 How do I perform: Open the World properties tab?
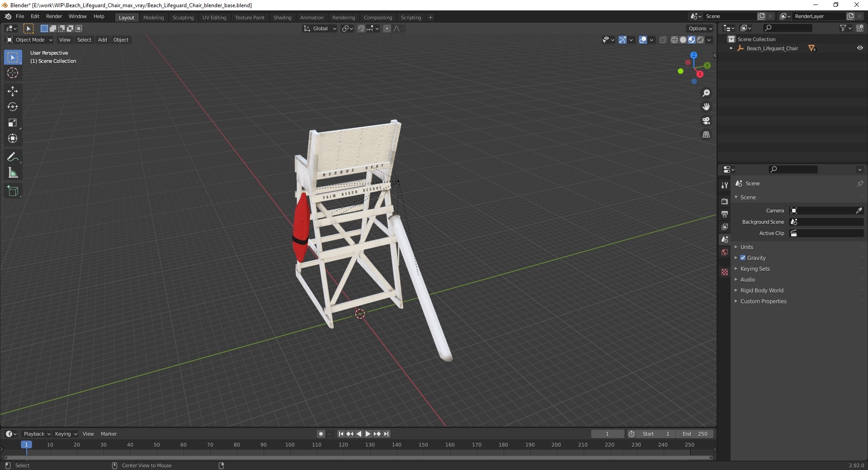pos(725,252)
